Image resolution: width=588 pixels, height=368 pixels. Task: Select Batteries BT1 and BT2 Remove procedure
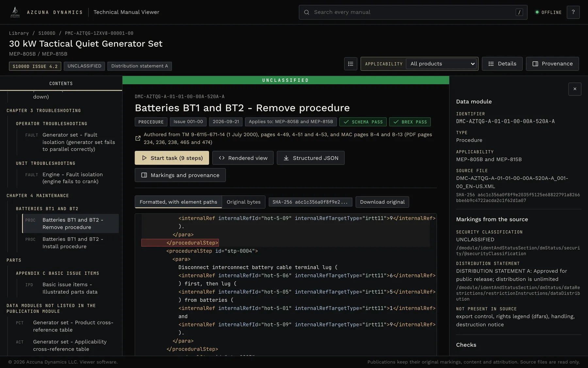(71, 223)
